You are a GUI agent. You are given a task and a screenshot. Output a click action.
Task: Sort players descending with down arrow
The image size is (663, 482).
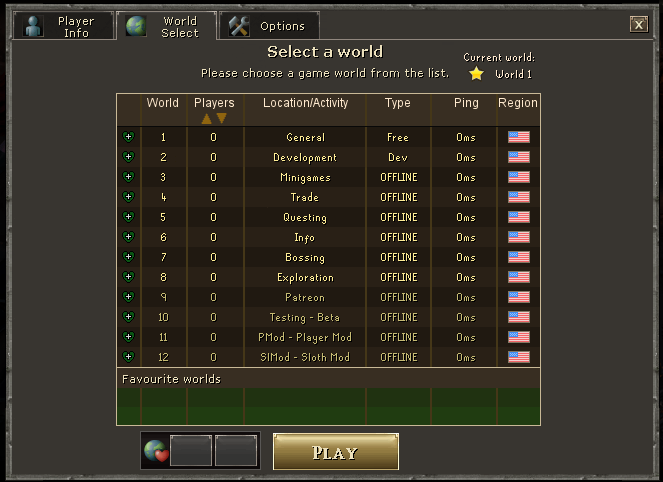222,118
